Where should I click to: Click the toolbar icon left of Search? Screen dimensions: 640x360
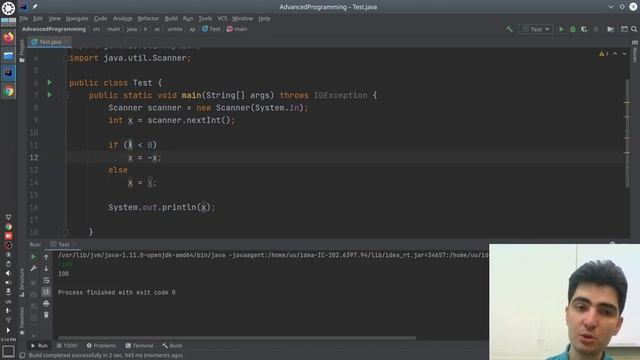point(624,29)
